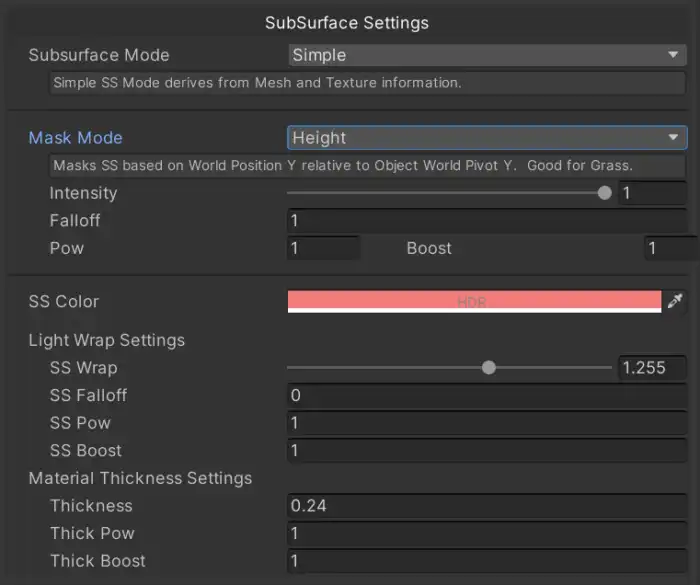The width and height of the screenshot is (700, 585).
Task: Click the SS Wrap value field
Action: 652,368
